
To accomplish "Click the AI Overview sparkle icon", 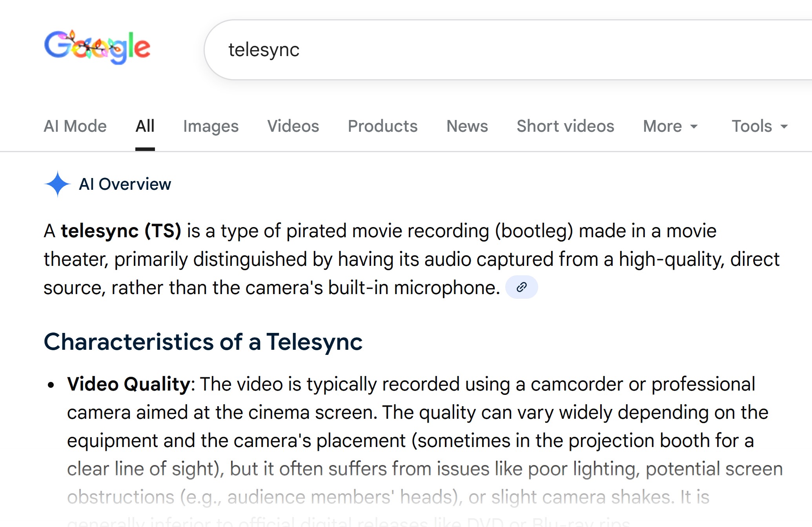I will [57, 184].
